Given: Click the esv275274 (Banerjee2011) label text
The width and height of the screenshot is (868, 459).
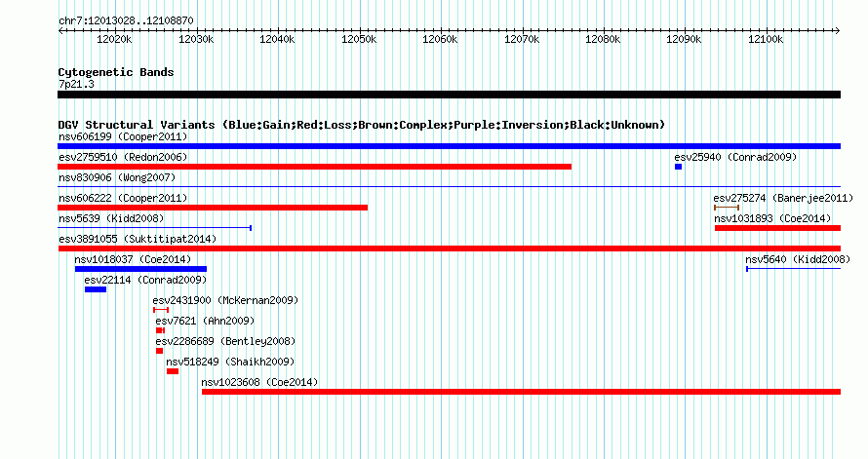Looking at the screenshot, I should (x=783, y=198).
